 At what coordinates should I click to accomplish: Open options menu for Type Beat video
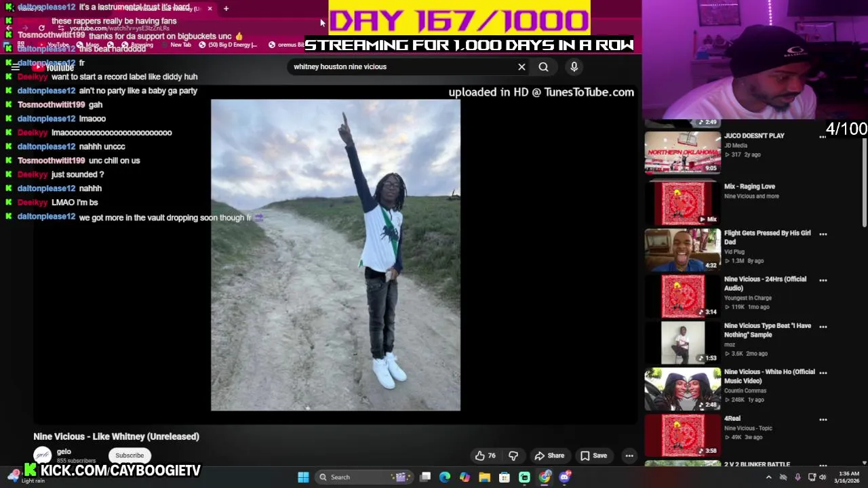(823, 326)
